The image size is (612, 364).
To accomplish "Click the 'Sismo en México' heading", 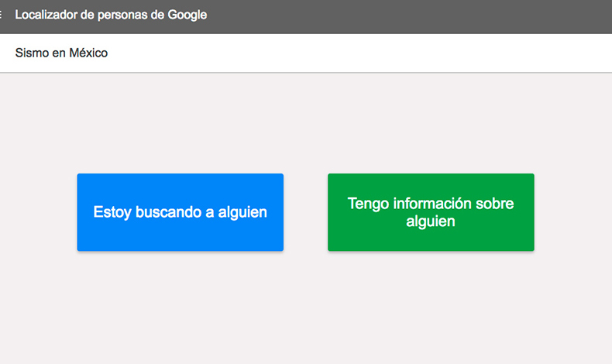I will tap(61, 53).
